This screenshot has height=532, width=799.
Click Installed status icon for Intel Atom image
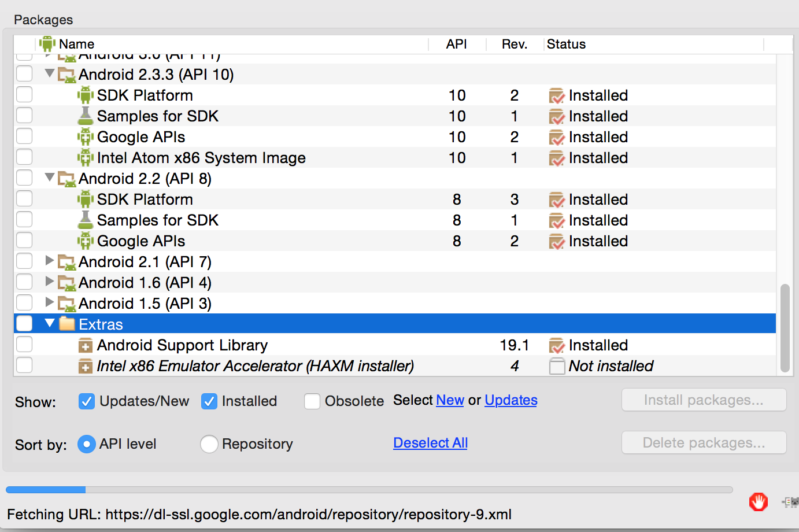(557, 158)
